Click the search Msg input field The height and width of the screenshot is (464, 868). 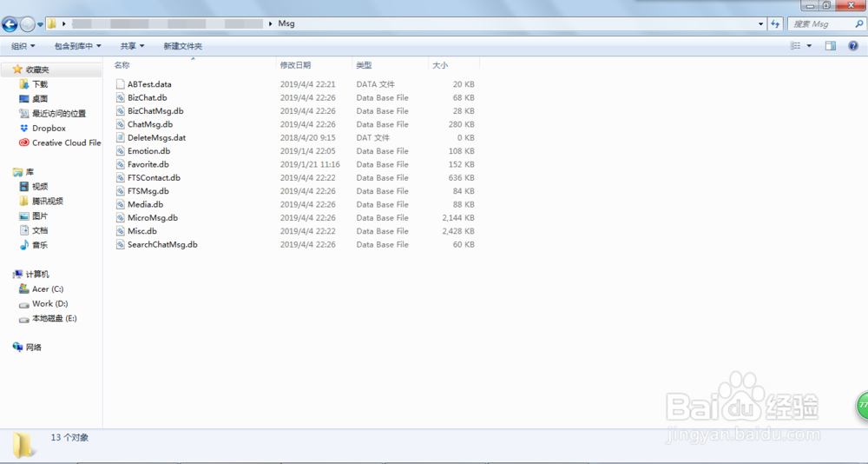pyautogui.click(x=820, y=23)
